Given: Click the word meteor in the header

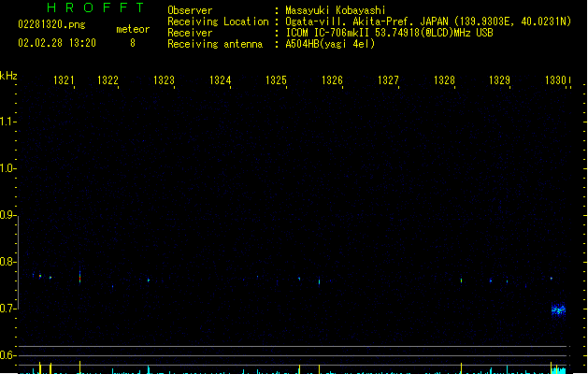Looking at the screenshot, I should point(133,29).
